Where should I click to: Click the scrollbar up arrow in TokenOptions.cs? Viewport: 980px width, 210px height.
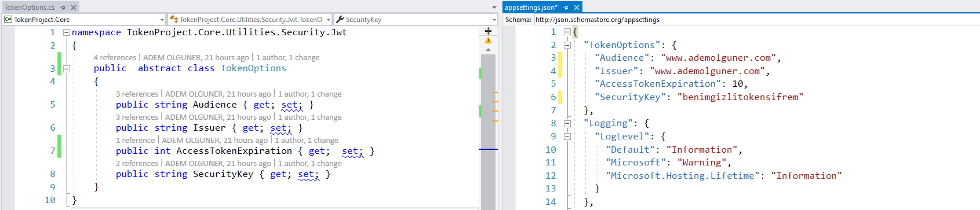pos(488,50)
